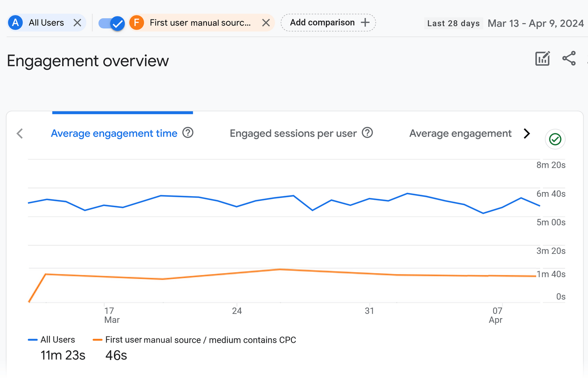Click help icon beside Engaged sessions per user
Screen dimensions: 588x378
coord(367,133)
